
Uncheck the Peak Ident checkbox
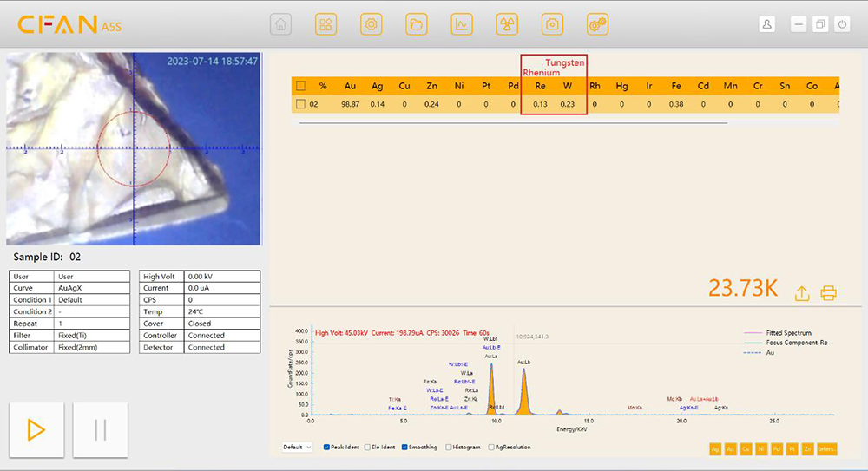[326, 448]
